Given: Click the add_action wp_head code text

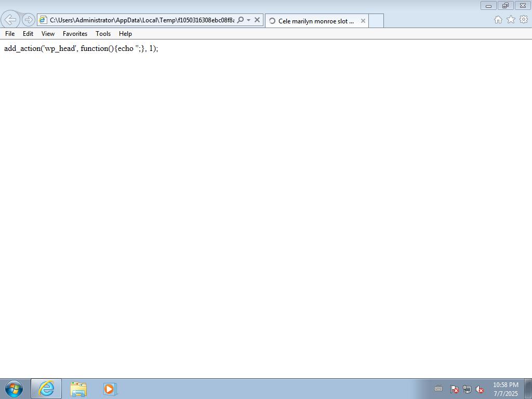Looking at the screenshot, I should point(81,48).
